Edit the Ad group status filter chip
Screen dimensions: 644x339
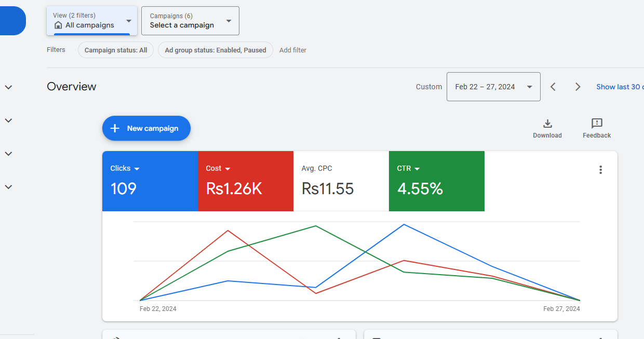[215, 50]
